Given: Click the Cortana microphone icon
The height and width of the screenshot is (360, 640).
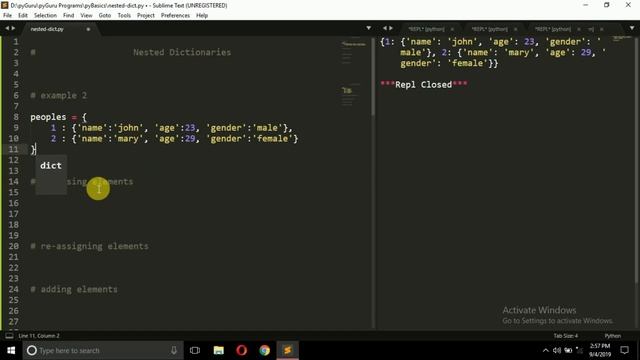Looking at the screenshot, I should tap(174, 350).
